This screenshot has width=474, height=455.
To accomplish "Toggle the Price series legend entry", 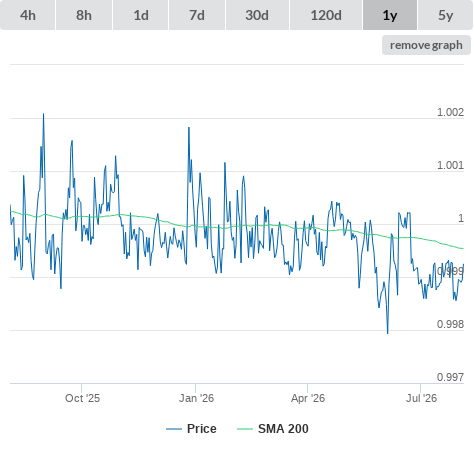I will (x=191, y=429).
